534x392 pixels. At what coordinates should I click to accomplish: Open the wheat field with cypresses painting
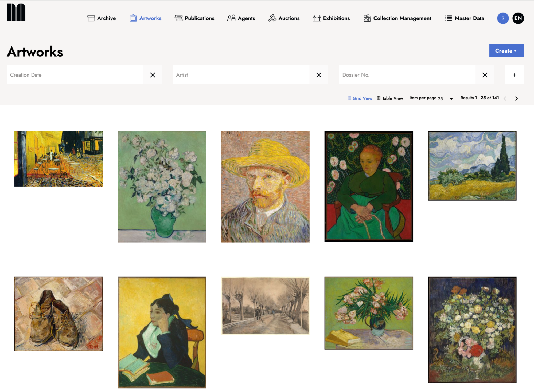(x=472, y=165)
